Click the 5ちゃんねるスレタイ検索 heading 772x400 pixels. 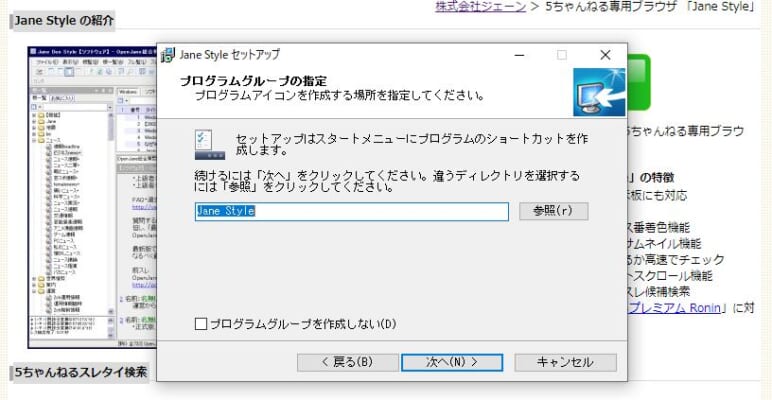coord(80,372)
